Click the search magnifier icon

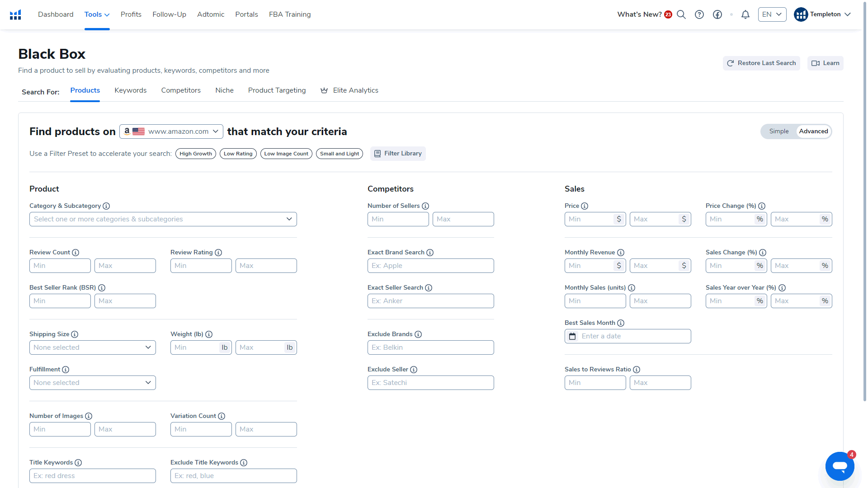[x=681, y=14]
